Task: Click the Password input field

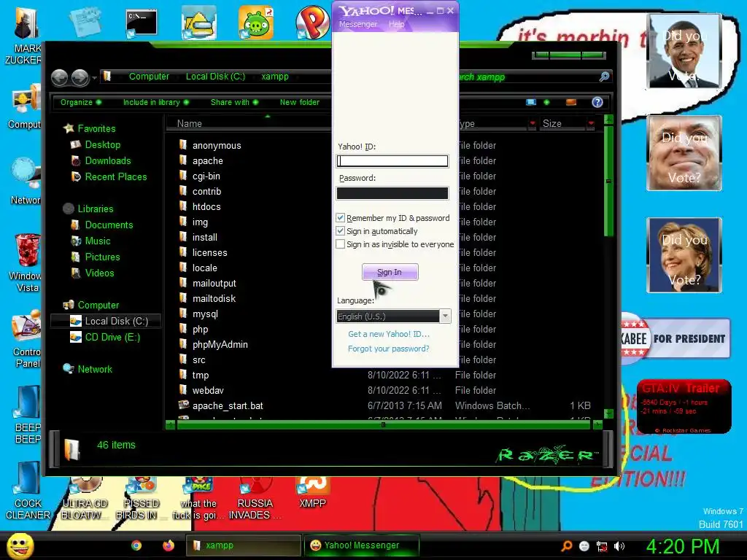Action: pyautogui.click(x=392, y=192)
